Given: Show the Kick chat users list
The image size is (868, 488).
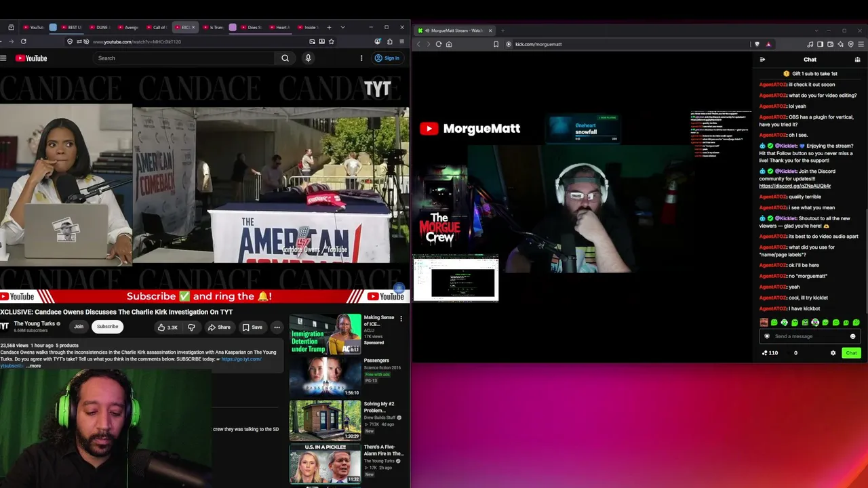Looking at the screenshot, I should pos(857,60).
